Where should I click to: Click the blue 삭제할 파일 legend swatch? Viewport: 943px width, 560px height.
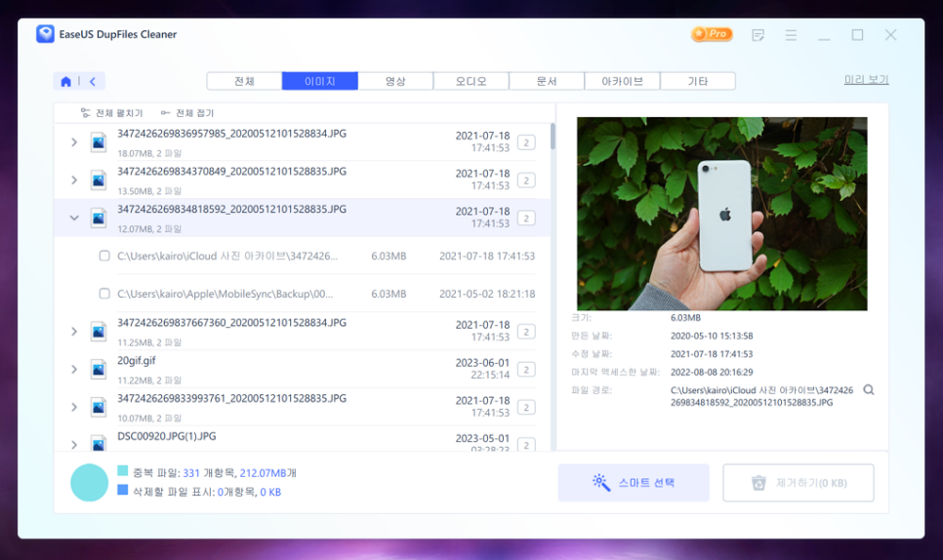pyautogui.click(x=123, y=490)
